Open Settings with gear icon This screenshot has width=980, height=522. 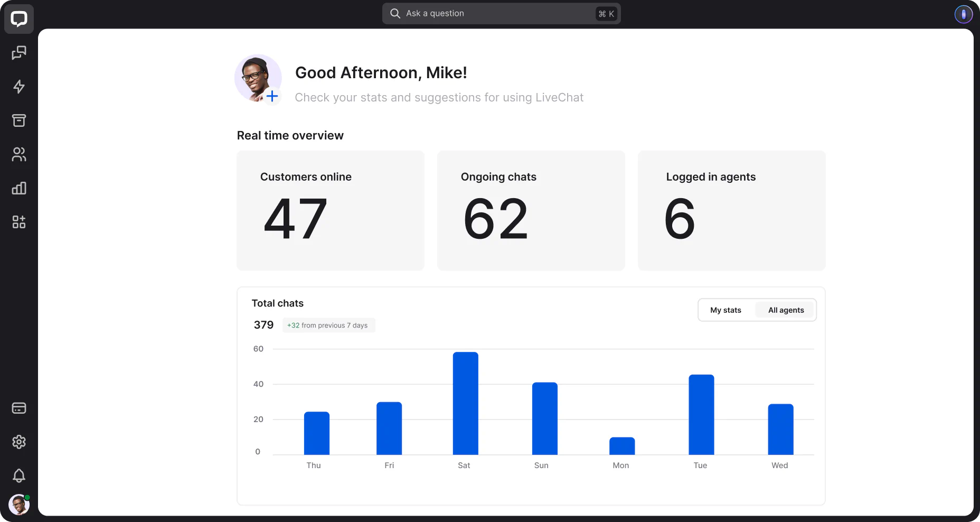(19, 442)
